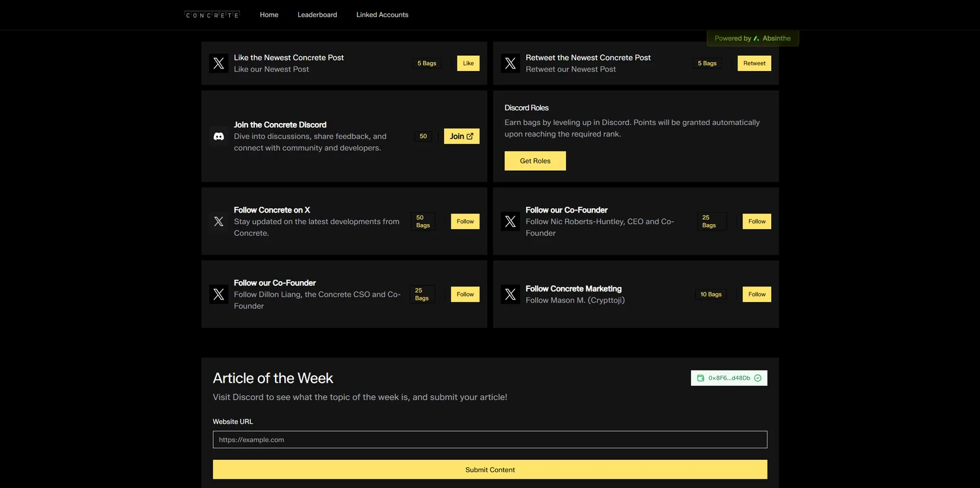This screenshot has height=488, width=980.
Task: Click verified checkmark icon next to wallet address
Action: coord(758,378)
